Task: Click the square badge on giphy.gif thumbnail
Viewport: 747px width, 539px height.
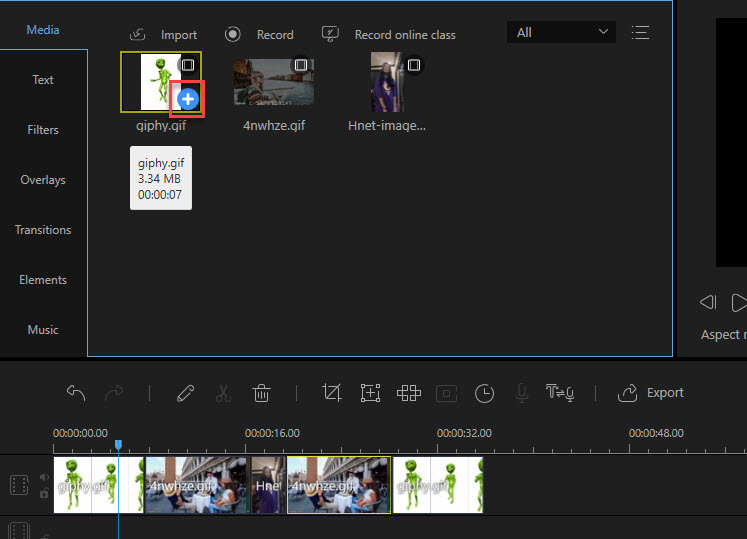Action: [188, 65]
